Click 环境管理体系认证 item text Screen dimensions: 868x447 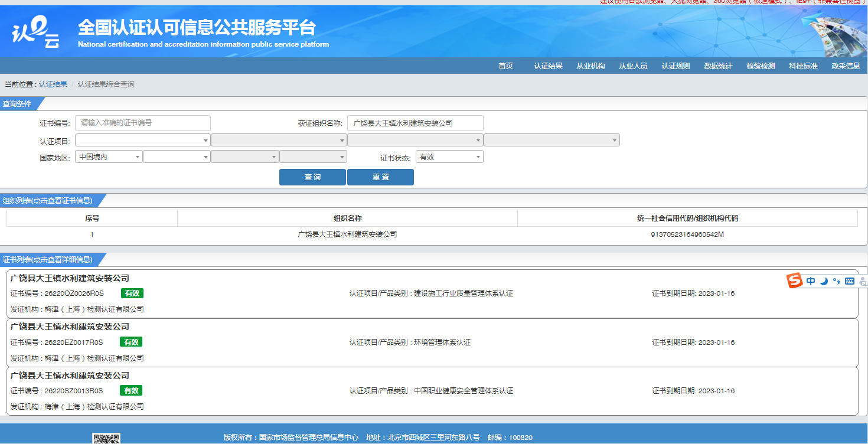(x=442, y=342)
